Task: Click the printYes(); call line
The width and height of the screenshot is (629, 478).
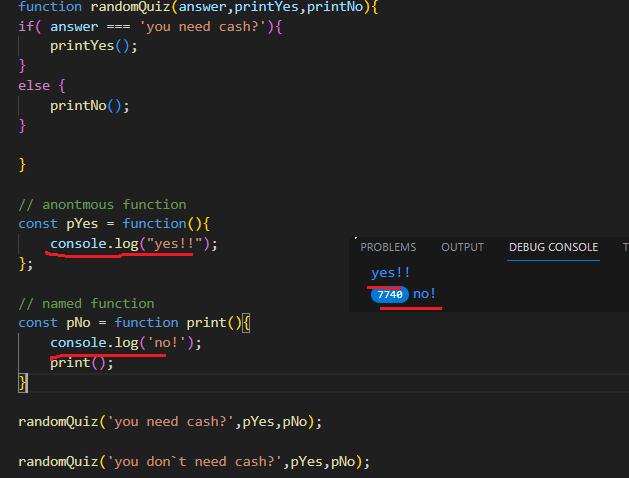Action: [x=93, y=46]
